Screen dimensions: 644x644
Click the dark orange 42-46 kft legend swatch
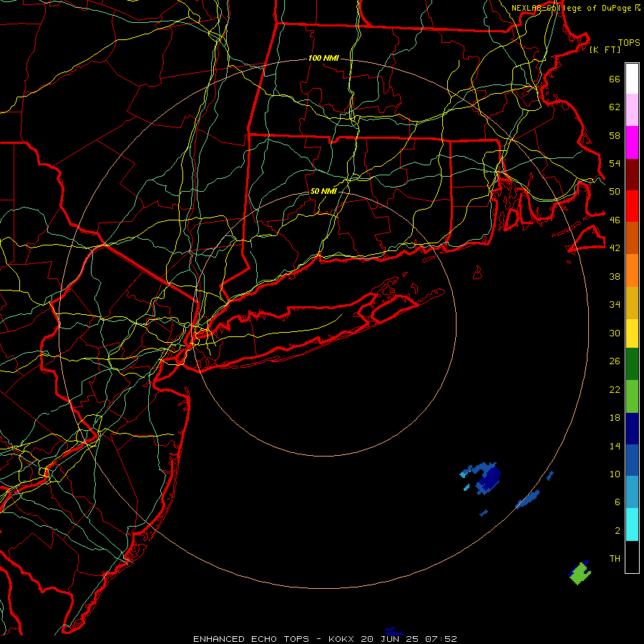[632, 238]
